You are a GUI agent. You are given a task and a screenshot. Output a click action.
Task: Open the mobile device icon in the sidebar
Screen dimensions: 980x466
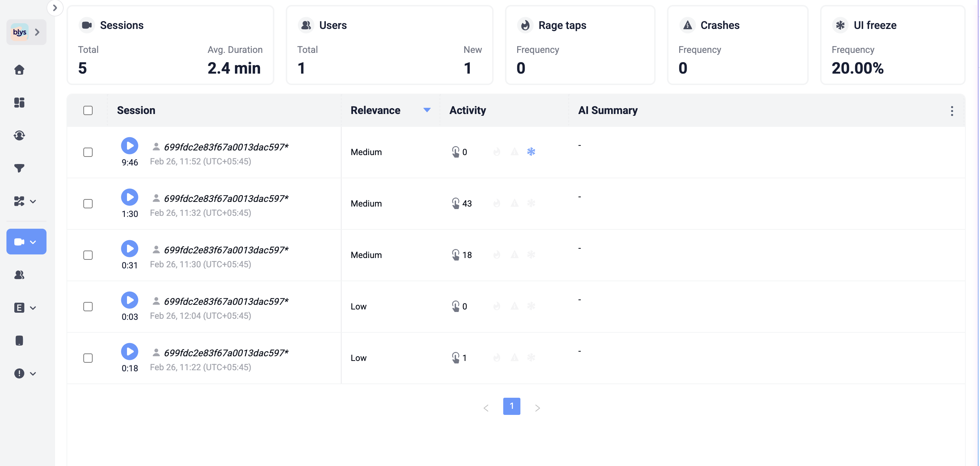(19, 341)
